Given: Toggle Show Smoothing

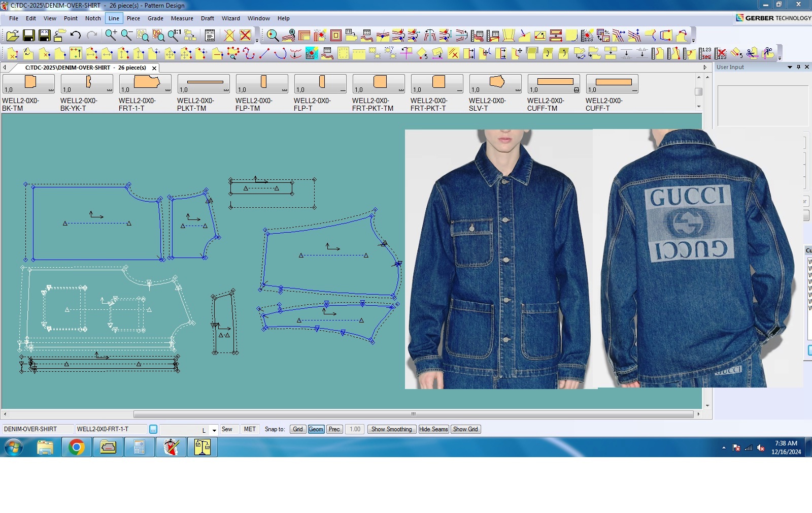Looking at the screenshot, I should tap(392, 429).
